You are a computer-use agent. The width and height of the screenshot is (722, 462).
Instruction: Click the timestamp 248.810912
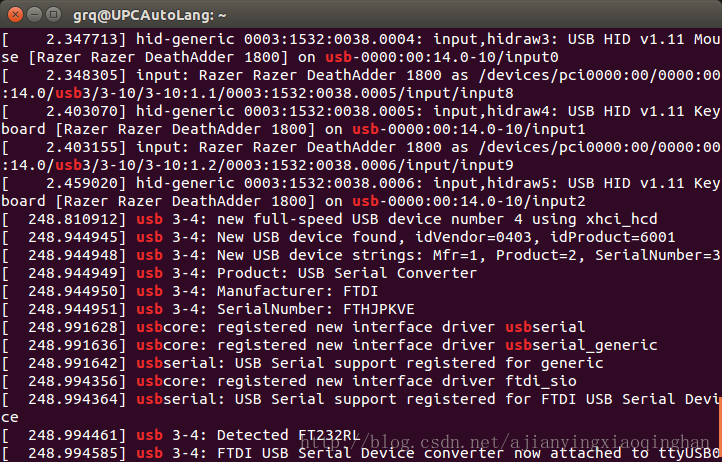point(77,219)
